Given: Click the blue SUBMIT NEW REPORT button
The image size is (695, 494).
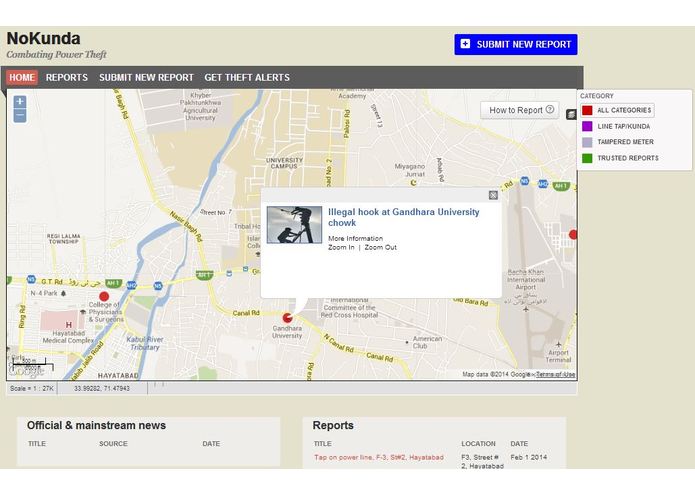Looking at the screenshot, I should click(x=515, y=44).
